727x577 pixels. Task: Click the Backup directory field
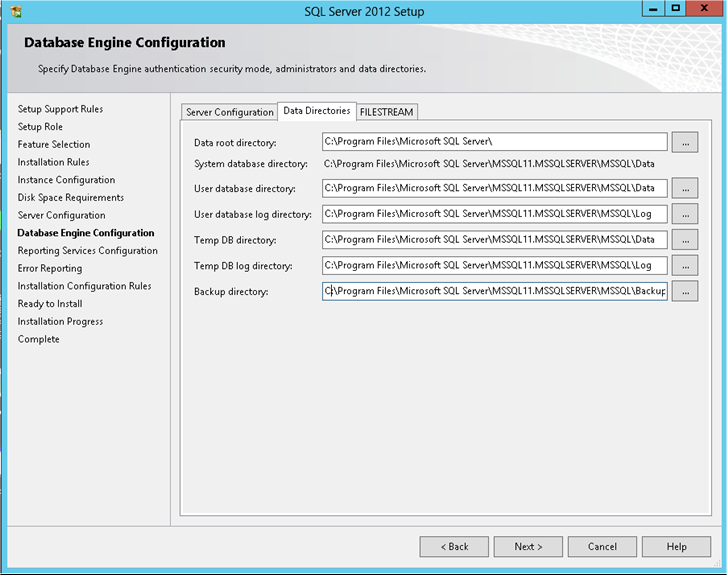(495, 291)
